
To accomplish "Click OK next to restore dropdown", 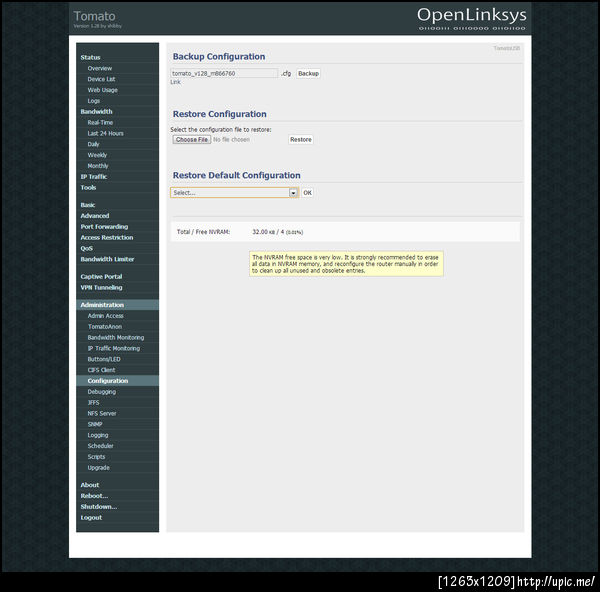I will (308, 193).
